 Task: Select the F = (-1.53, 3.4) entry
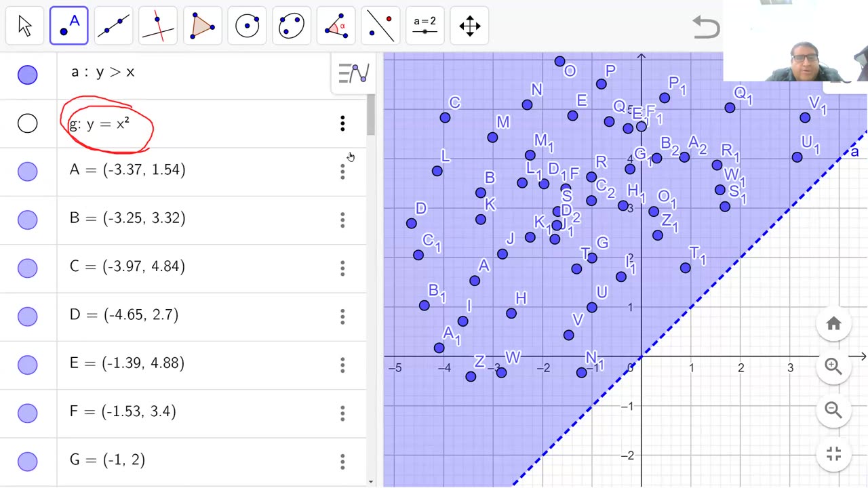123,411
